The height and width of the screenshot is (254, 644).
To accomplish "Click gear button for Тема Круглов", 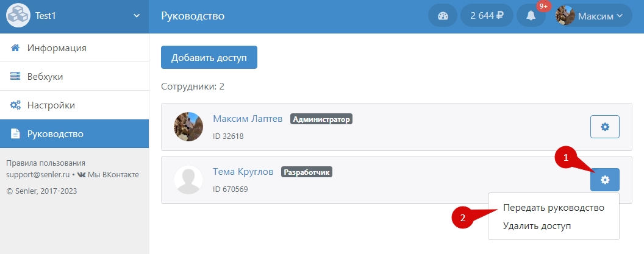I will [x=604, y=180].
